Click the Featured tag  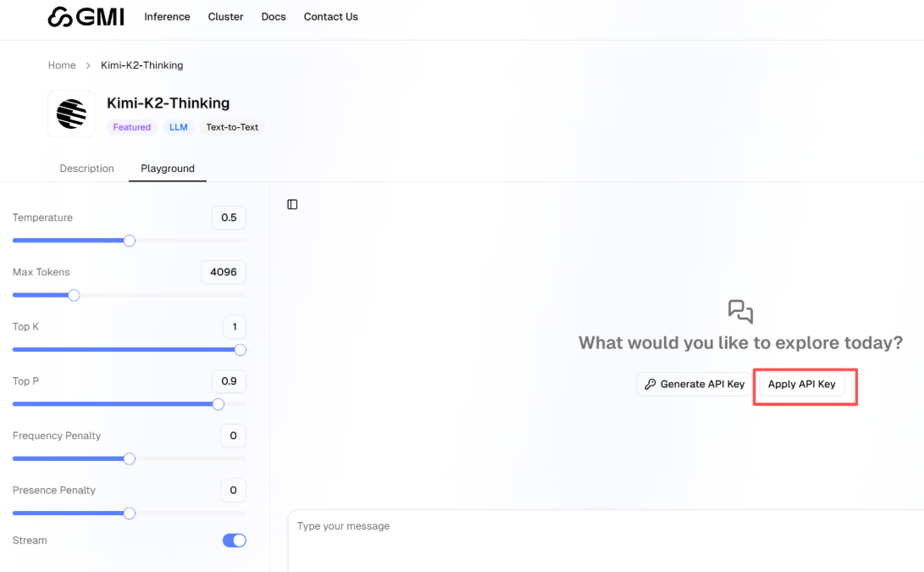[131, 127]
